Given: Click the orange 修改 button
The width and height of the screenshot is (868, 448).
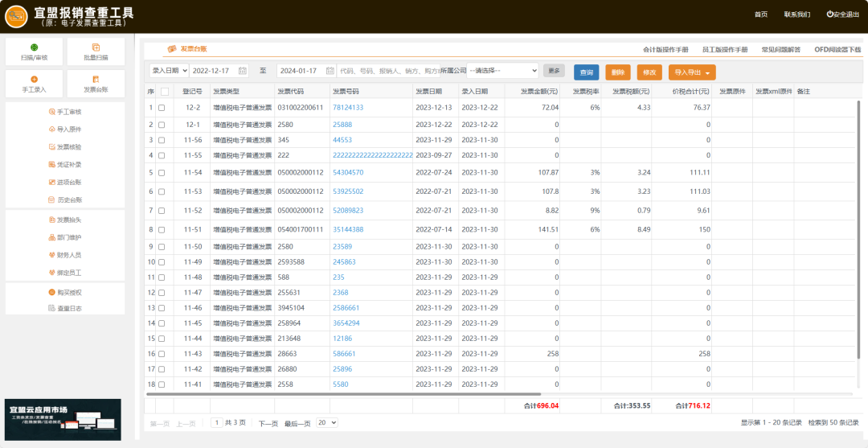Looking at the screenshot, I should pos(649,72).
